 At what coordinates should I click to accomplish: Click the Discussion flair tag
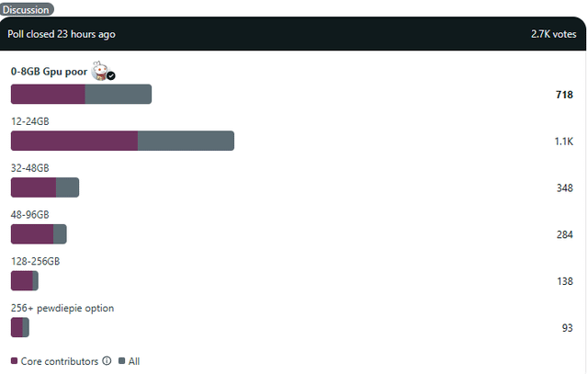27,9
